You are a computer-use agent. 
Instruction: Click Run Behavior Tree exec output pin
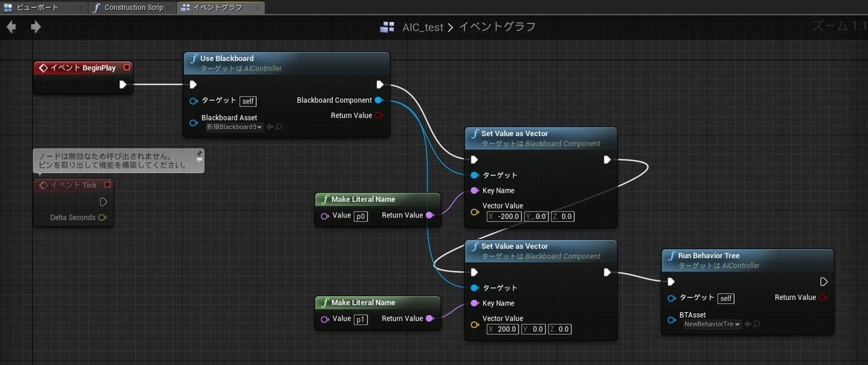(x=824, y=282)
